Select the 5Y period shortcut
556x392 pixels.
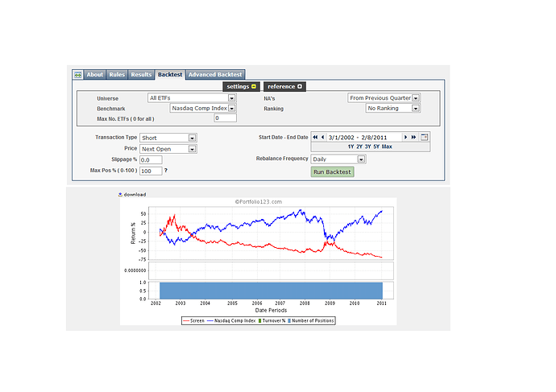(x=376, y=146)
